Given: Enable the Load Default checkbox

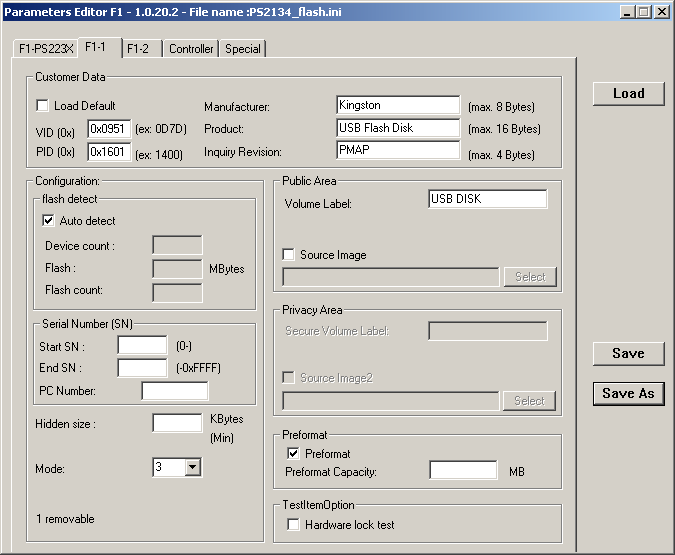Looking at the screenshot, I should (43, 106).
